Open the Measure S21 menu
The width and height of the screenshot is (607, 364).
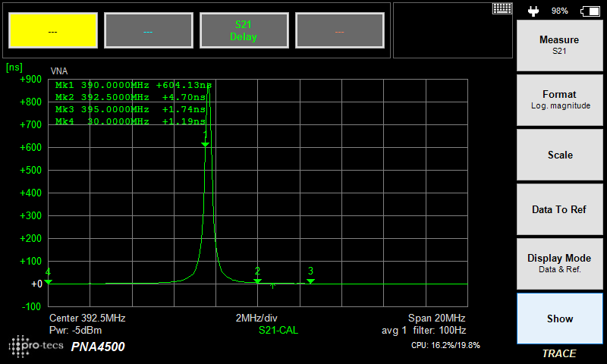tap(559, 45)
